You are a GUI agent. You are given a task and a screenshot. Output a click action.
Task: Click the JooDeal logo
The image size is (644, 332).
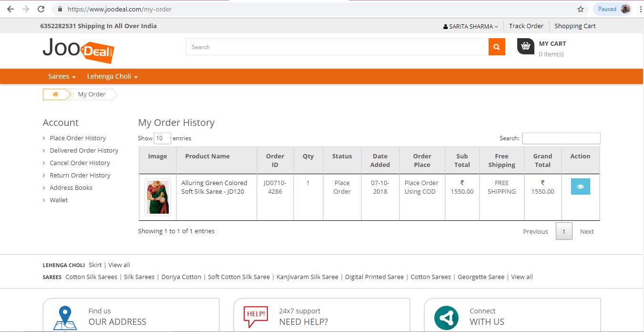pyautogui.click(x=79, y=51)
